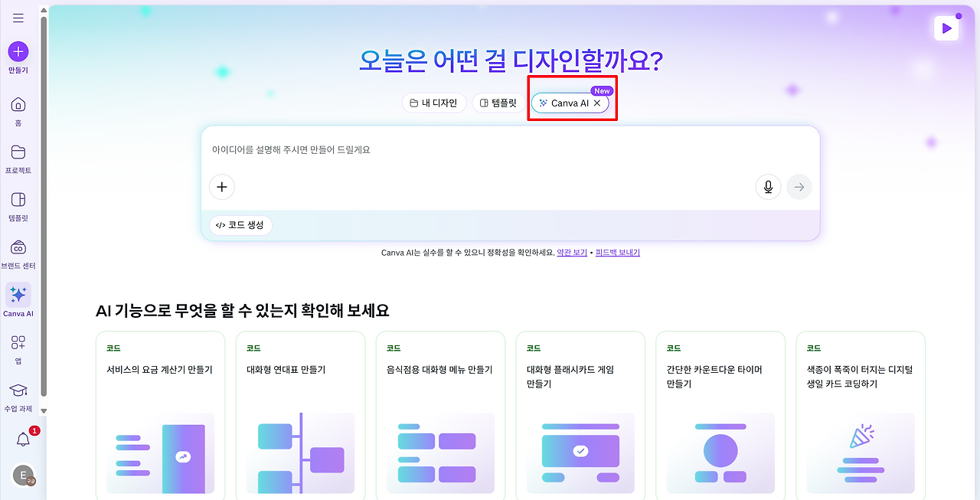This screenshot has height=500, width=980.
Task: Activate voice input with the microphone icon
Action: [x=768, y=186]
